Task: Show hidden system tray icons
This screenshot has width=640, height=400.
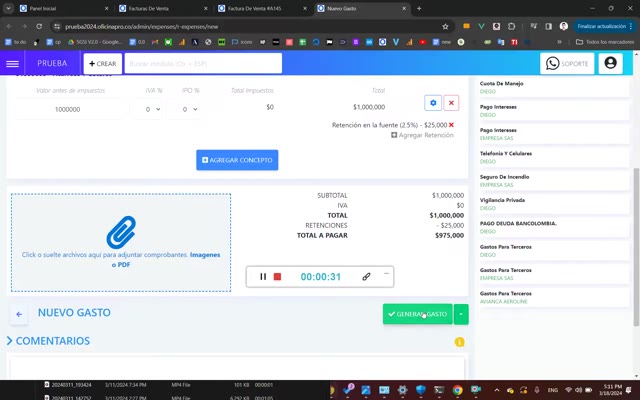Action: click(x=497, y=390)
